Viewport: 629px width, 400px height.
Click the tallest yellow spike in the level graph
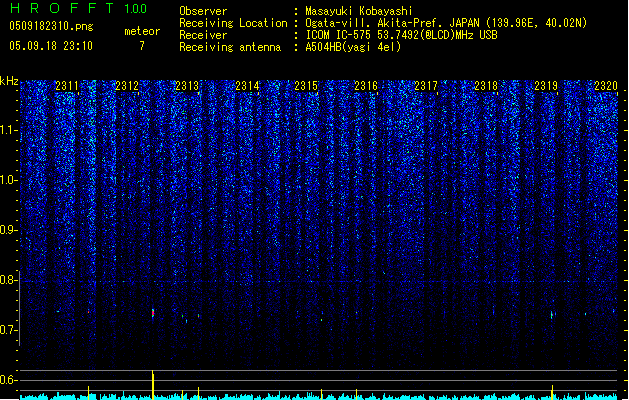pos(153,385)
